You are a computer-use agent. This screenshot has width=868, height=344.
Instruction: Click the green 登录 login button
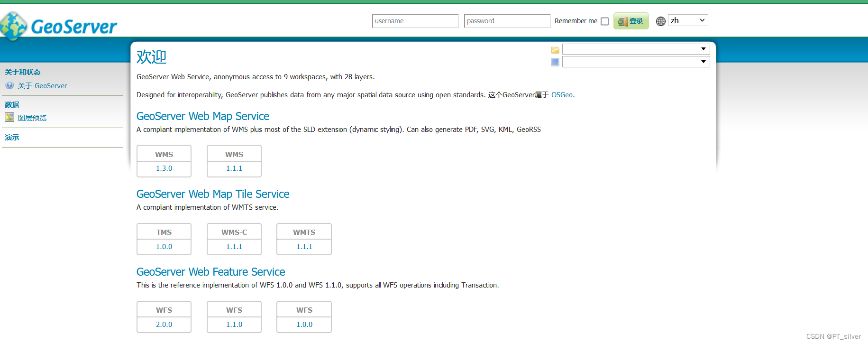tap(631, 21)
